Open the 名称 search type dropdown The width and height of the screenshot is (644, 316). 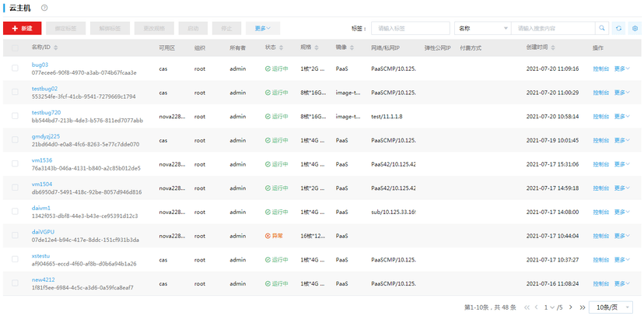(483, 28)
